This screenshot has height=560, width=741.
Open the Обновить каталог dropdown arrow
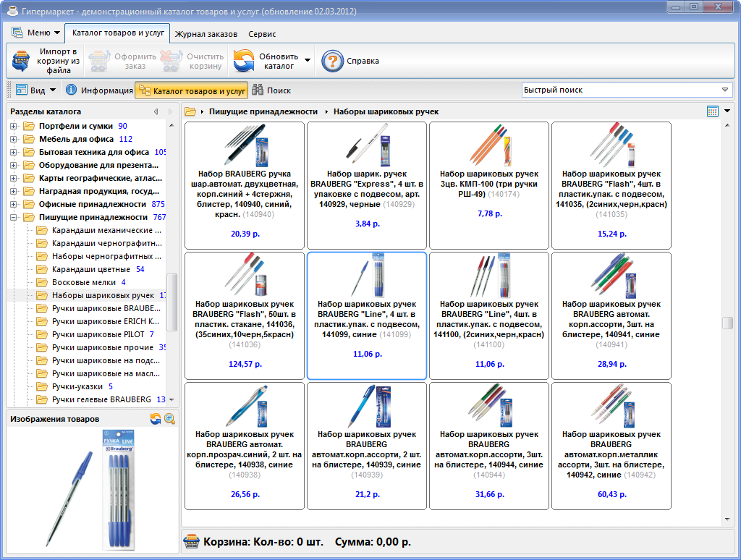pyautogui.click(x=308, y=61)
